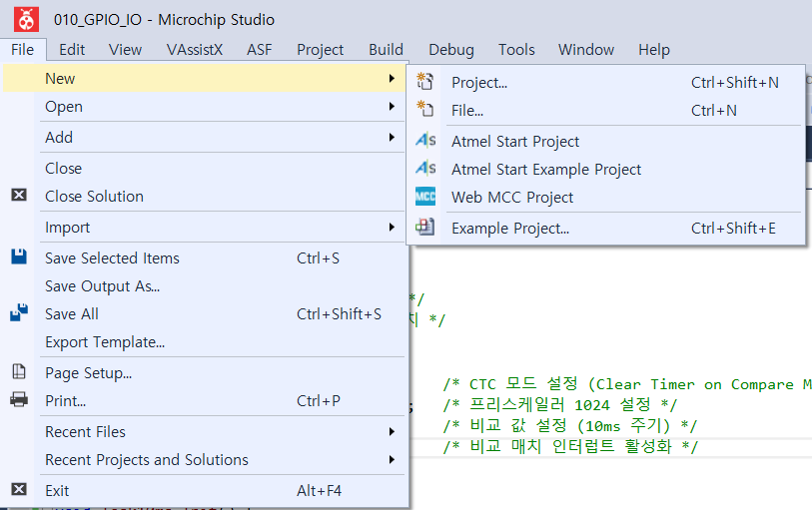Image resolution: width=812 pixels, height=510 pixels.
Task: Choose Exit in the File menu
Action: [x=204, y=490]
